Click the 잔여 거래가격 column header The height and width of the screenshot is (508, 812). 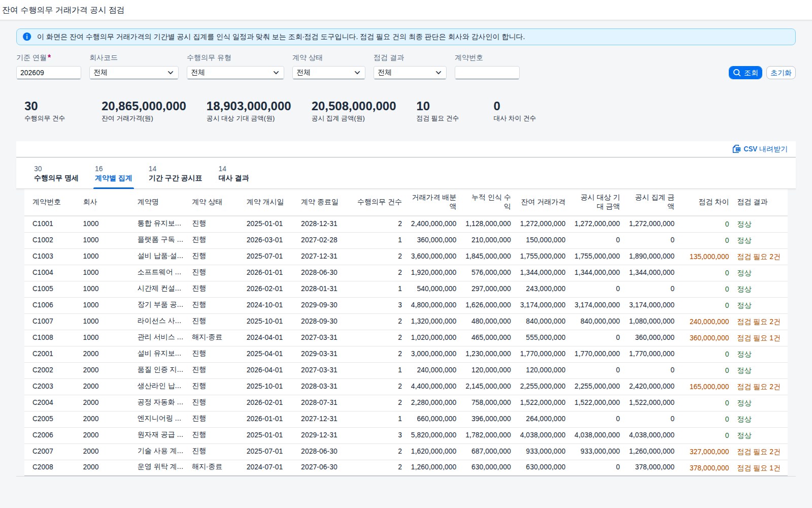543,202
